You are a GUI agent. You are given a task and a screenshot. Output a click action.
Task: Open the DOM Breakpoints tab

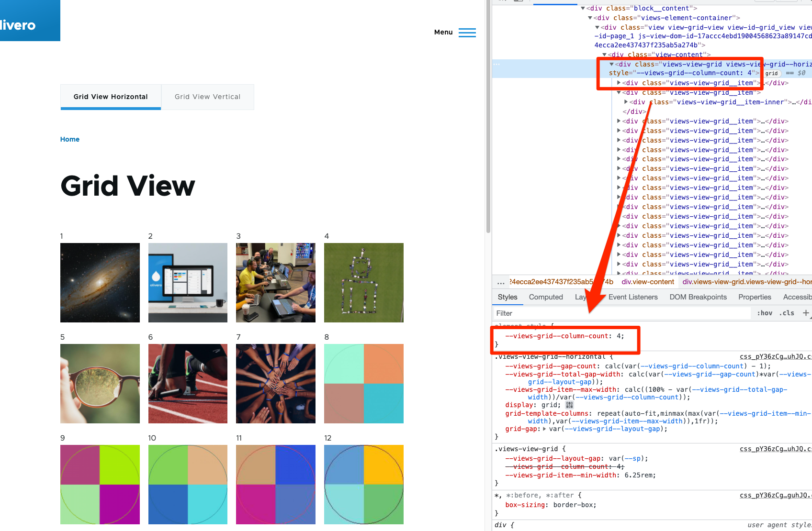(x=698, y=297)
